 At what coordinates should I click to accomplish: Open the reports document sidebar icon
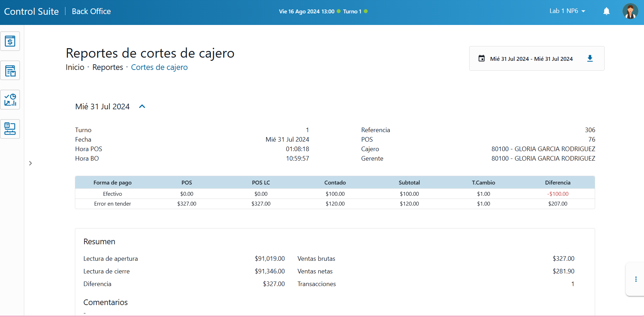(x=10, y=71)
